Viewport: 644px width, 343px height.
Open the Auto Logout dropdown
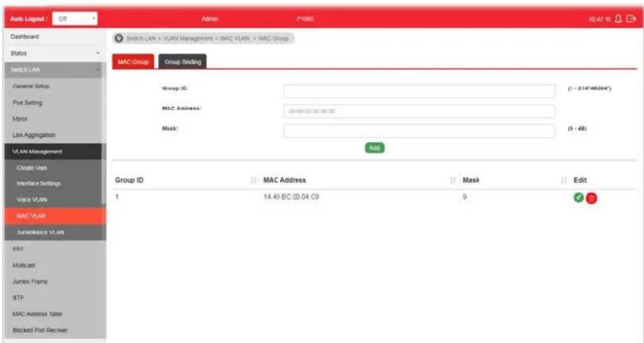tap(75, 19)
